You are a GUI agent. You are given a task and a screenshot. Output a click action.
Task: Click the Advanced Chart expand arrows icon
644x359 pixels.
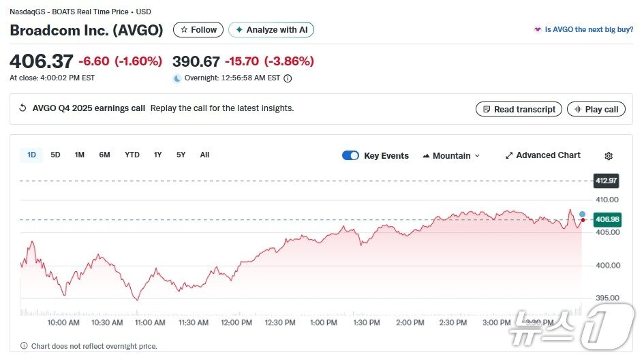coord(508,155)
